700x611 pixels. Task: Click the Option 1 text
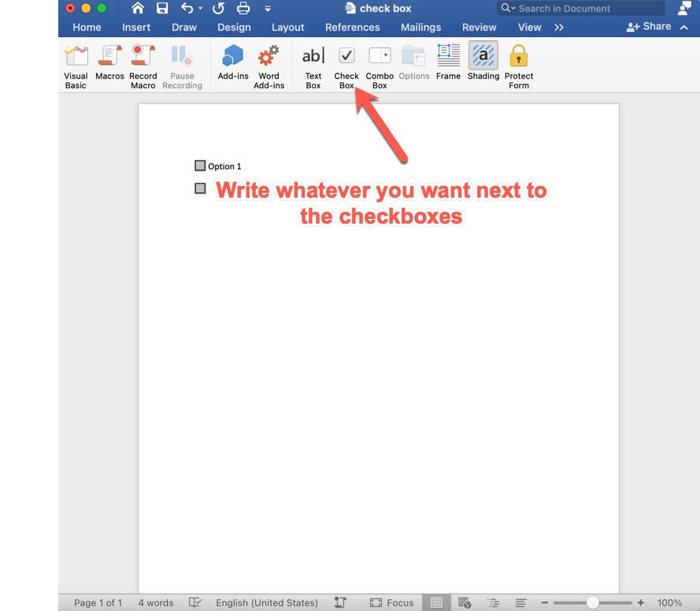click(224, 166)
